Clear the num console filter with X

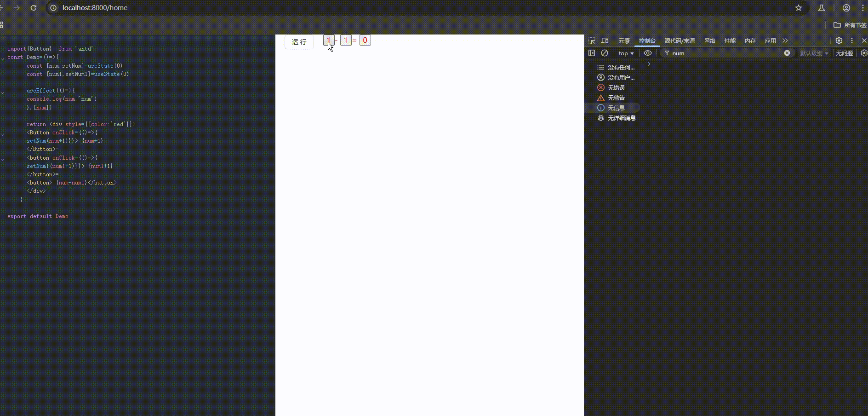[787, 53]
